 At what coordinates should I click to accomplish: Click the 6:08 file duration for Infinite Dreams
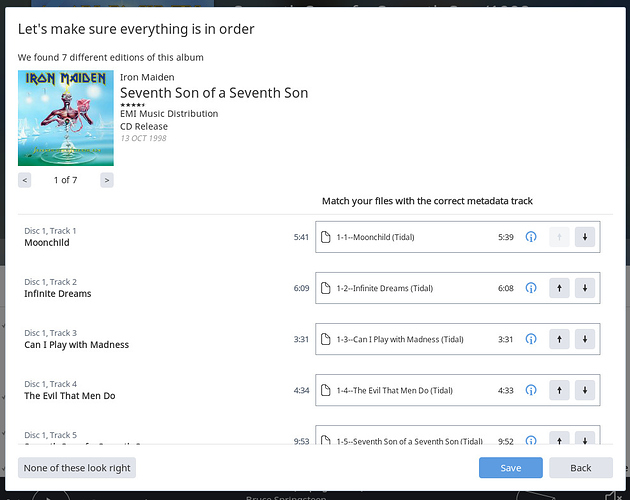pyautogui.click(x=506, y=288)
